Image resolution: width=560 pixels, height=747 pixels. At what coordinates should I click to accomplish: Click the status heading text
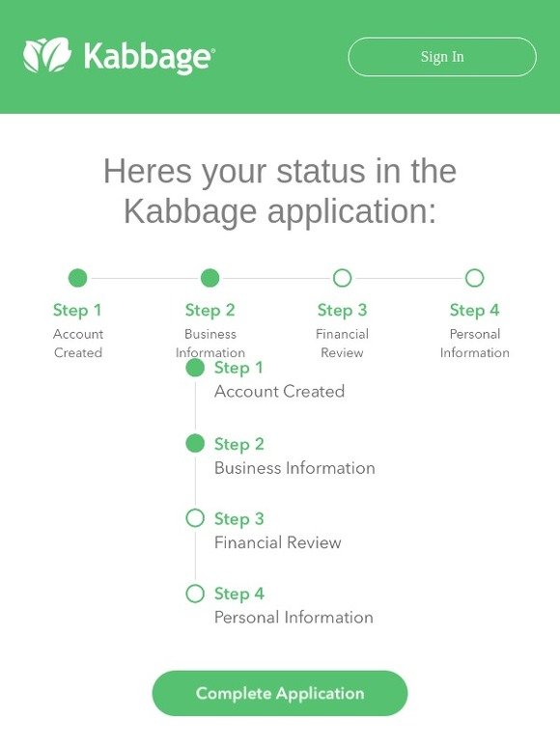click(x=280, y=190)
